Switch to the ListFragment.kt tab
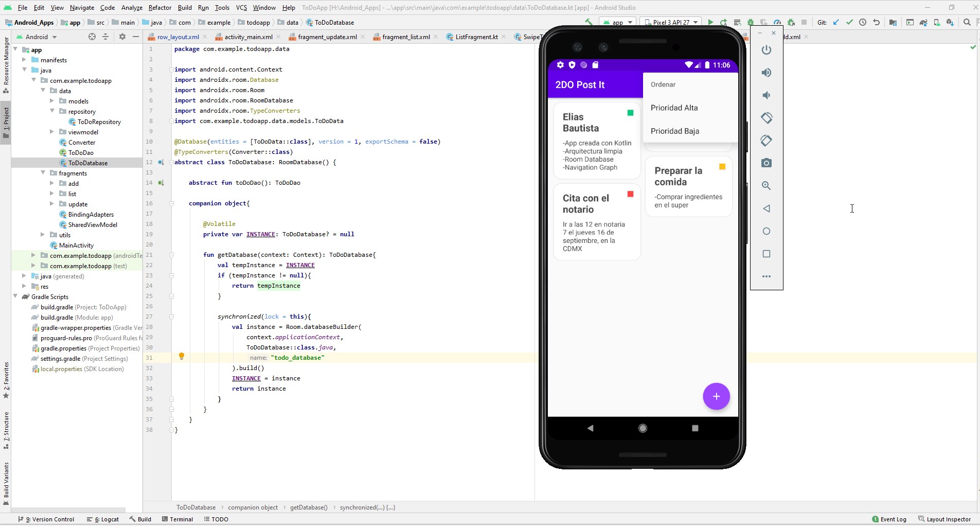 pyautogui.click(x=476, y=37)
